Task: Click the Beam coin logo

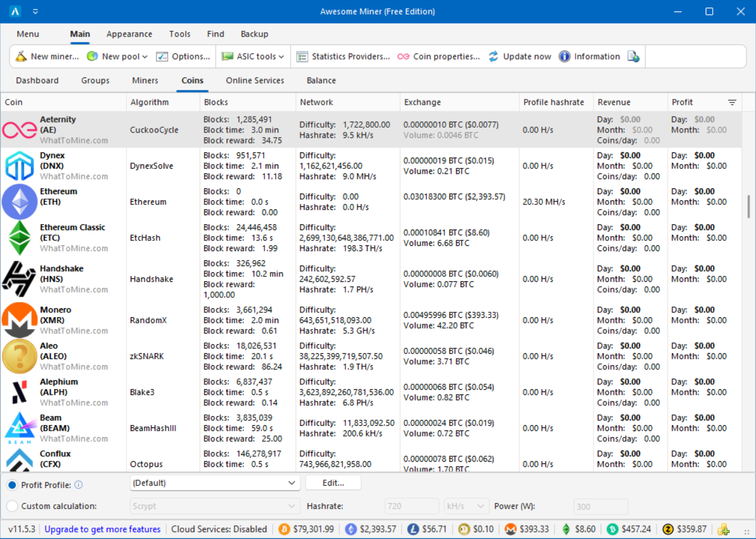Action: click(x=19, y=428)
